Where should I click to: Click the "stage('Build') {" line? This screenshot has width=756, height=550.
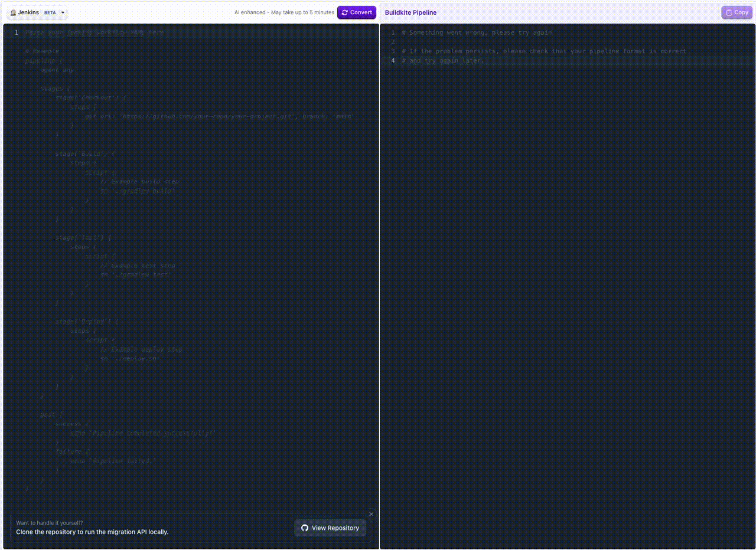[x=85, y=154]
